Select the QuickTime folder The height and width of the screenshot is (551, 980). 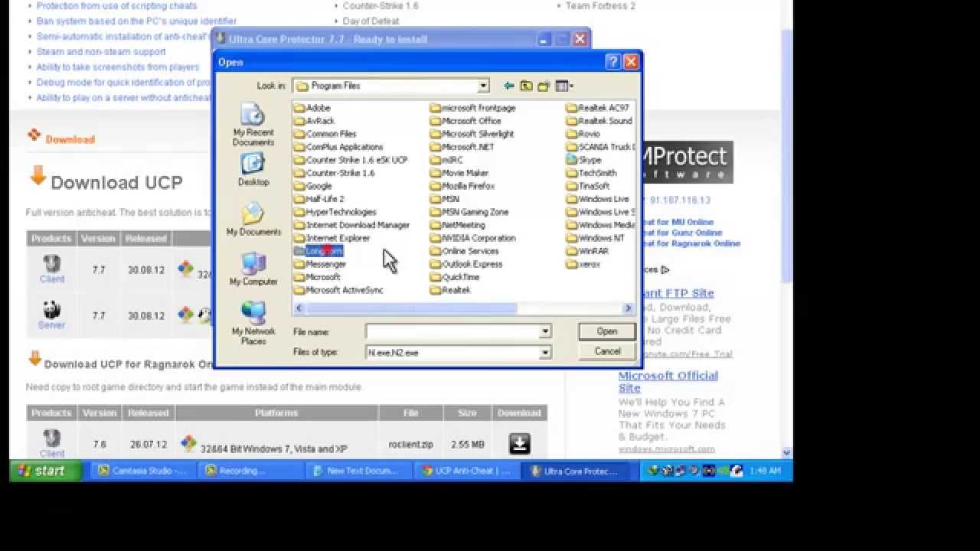455,277
